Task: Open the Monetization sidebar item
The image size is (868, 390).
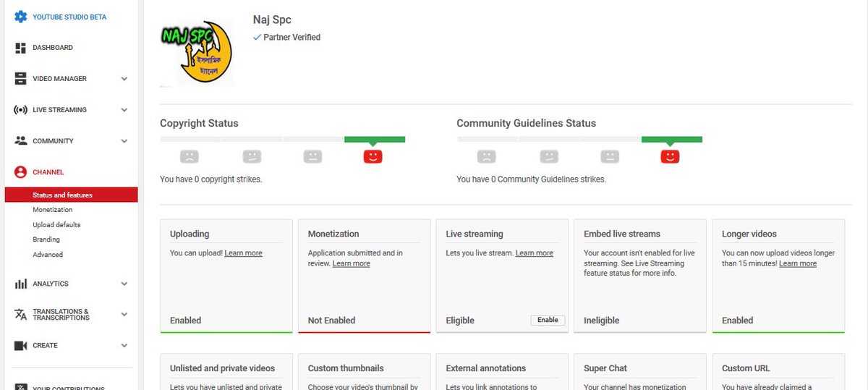Action: [x=53, y=210]
